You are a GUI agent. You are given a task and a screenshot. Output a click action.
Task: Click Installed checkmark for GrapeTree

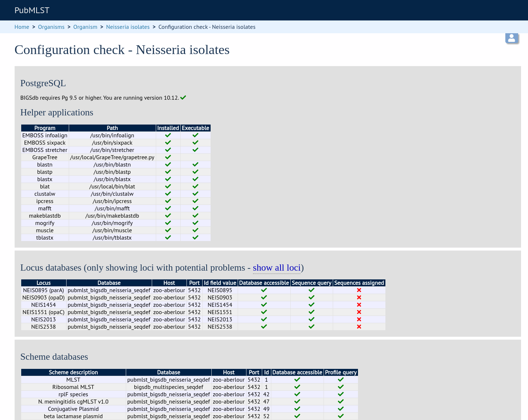168,157
